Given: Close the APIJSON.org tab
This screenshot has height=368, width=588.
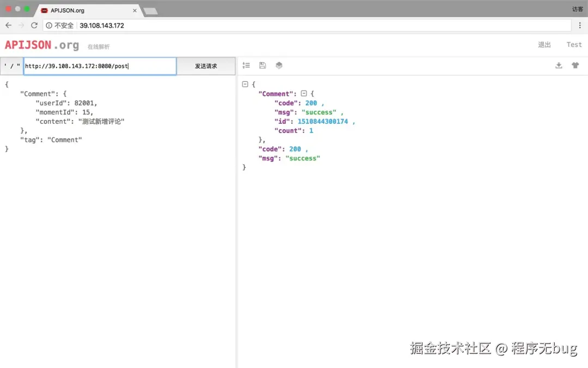Looking at the screenshot, I should (x=134, y=10).
